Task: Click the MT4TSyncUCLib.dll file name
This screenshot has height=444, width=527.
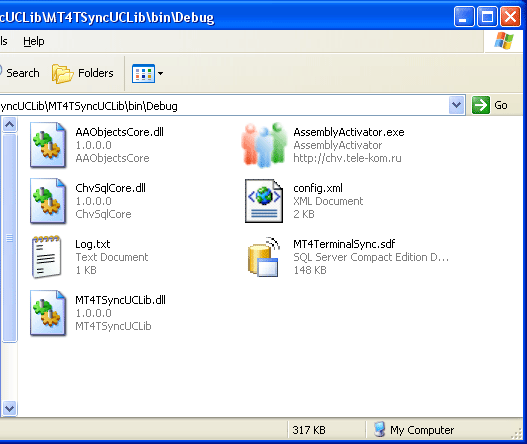Action: (120, 300)
